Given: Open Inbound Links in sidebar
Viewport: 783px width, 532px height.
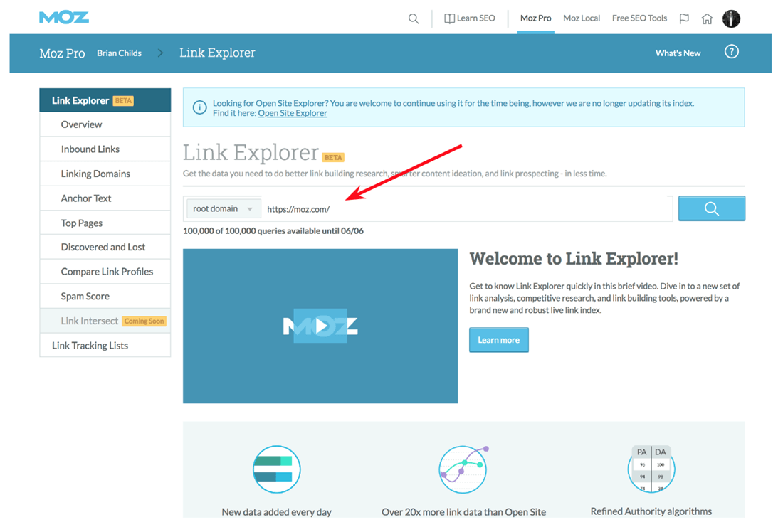Looking at the screenshot, I should point(105,149).
